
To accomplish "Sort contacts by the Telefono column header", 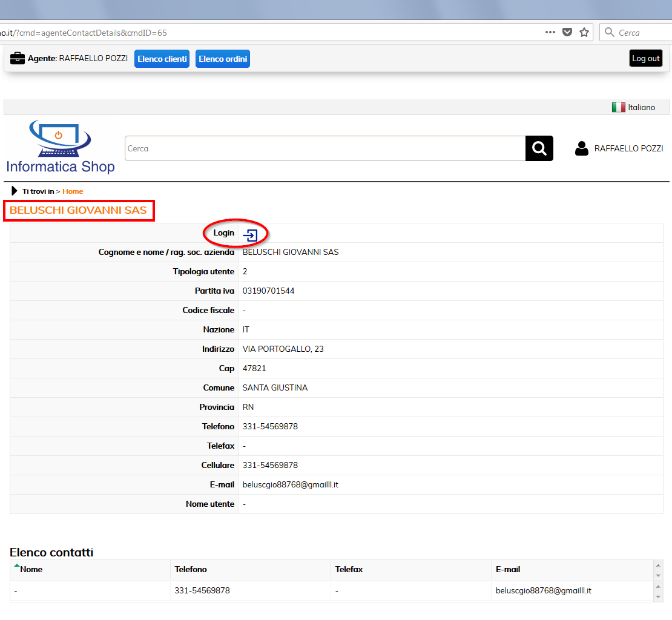I will [191, 569].
